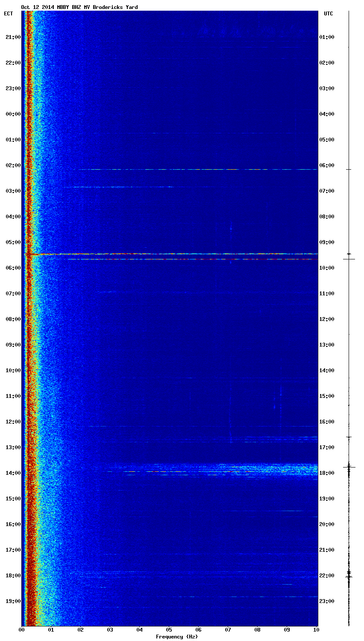Image resolution: width=364 pixels, height=641 pixels.
Task: Click the 22:00 label on the UTC axis
Action: click(x=327, y=576)
